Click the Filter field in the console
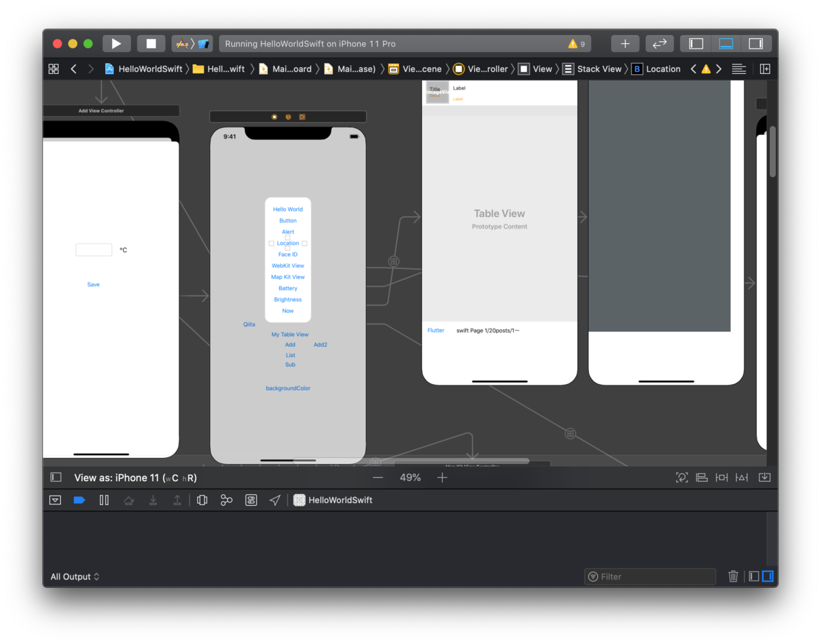The image size is (821, 644). (x=649, y=576)
